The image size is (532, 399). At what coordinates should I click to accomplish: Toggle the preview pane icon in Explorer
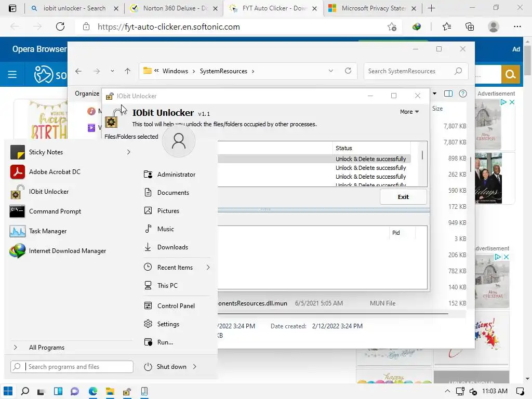[x=448, y=94]
